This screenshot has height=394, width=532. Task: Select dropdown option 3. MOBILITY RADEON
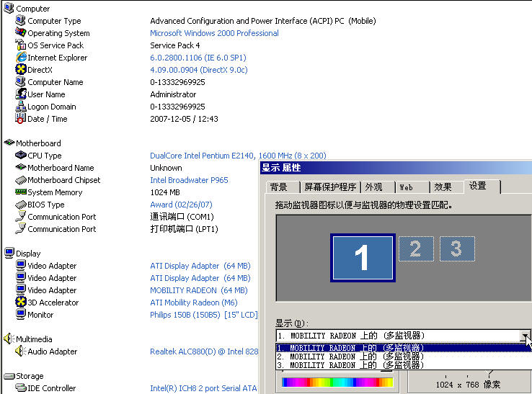(x=404, y=365)
